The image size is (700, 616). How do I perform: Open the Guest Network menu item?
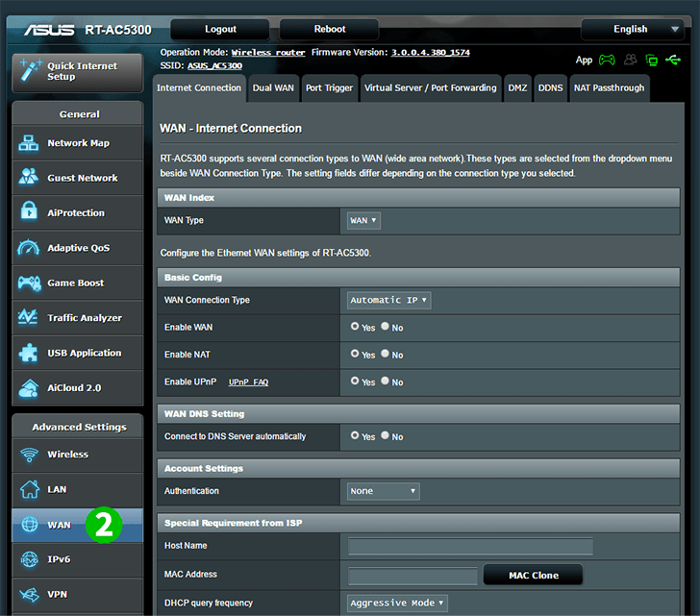(x=78, y=178)
